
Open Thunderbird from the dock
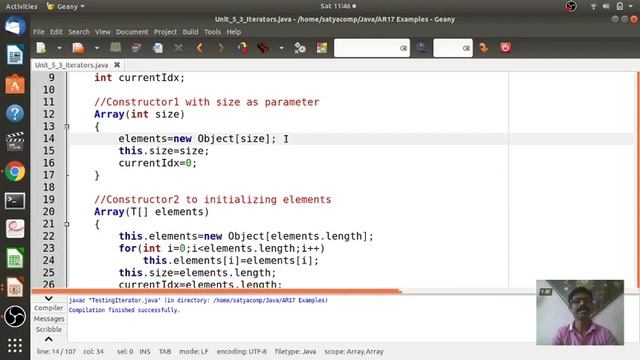pos(15,26)
